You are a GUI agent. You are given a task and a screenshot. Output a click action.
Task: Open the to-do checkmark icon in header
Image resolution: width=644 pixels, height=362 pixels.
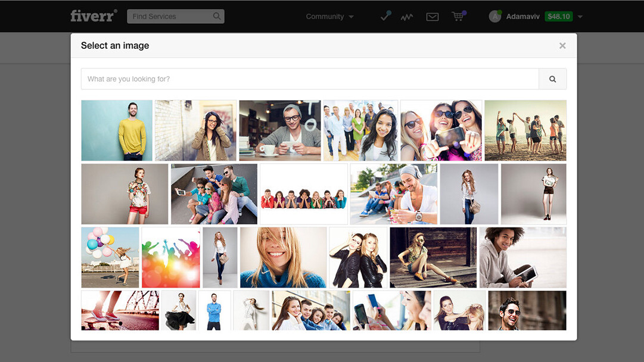click(x=385, y=17)
